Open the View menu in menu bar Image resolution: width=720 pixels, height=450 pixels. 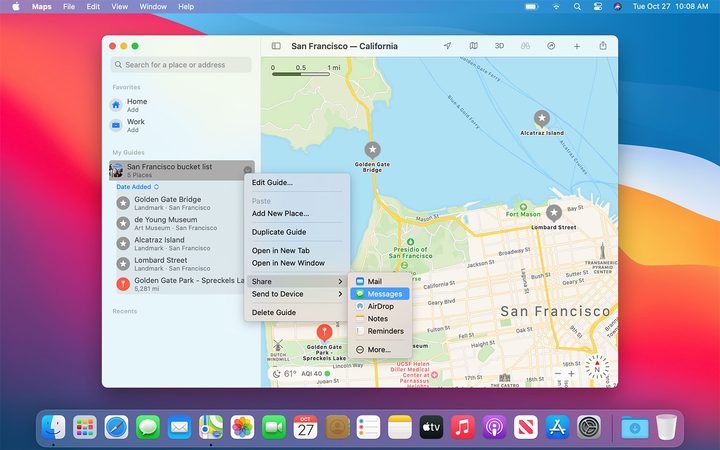click(x=120, y=6)
